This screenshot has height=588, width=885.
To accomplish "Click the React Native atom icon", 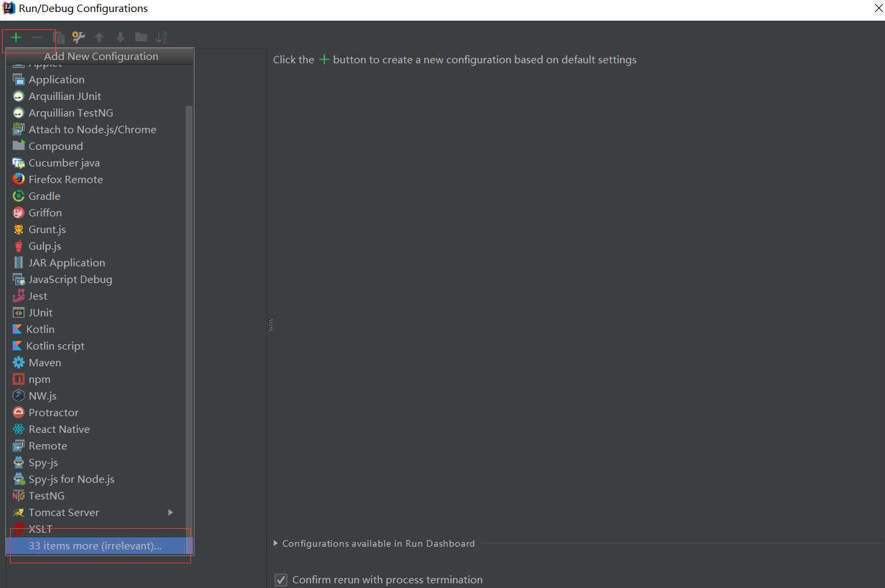I will (19, 429).
